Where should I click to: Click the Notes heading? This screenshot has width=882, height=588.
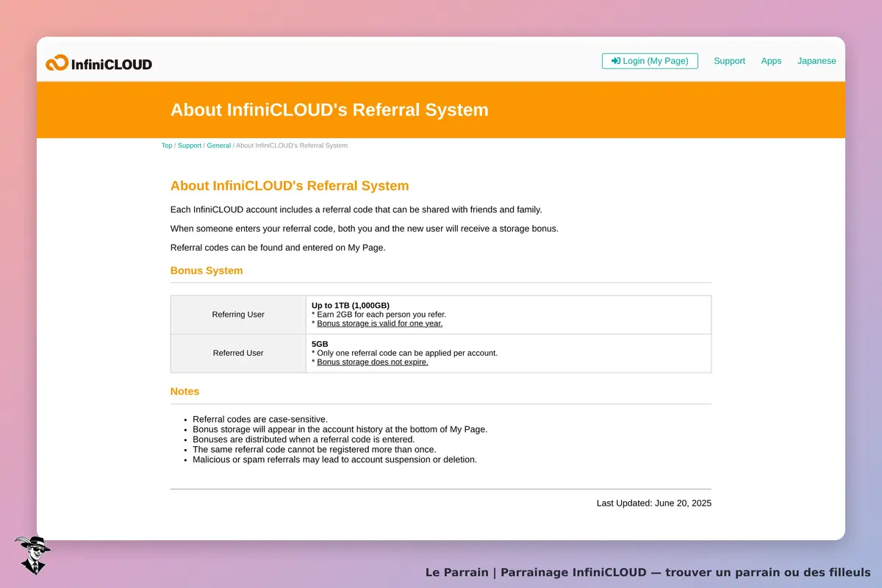(x=184, y=392)
